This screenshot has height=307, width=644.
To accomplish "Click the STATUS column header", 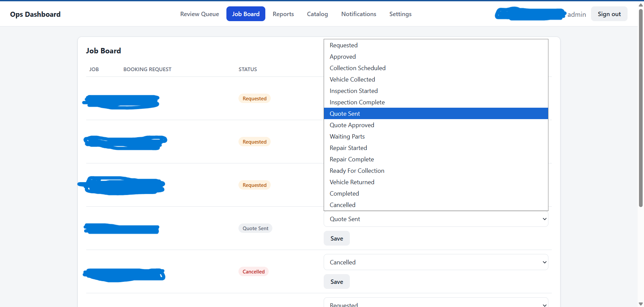I will point(248,69).
